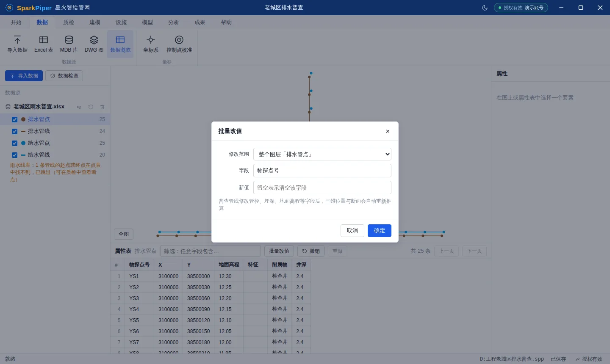This screenshot has height=364, width=610.
Task: Reload the 老城区雨水普查.xlsx data source
Action: 91,107
